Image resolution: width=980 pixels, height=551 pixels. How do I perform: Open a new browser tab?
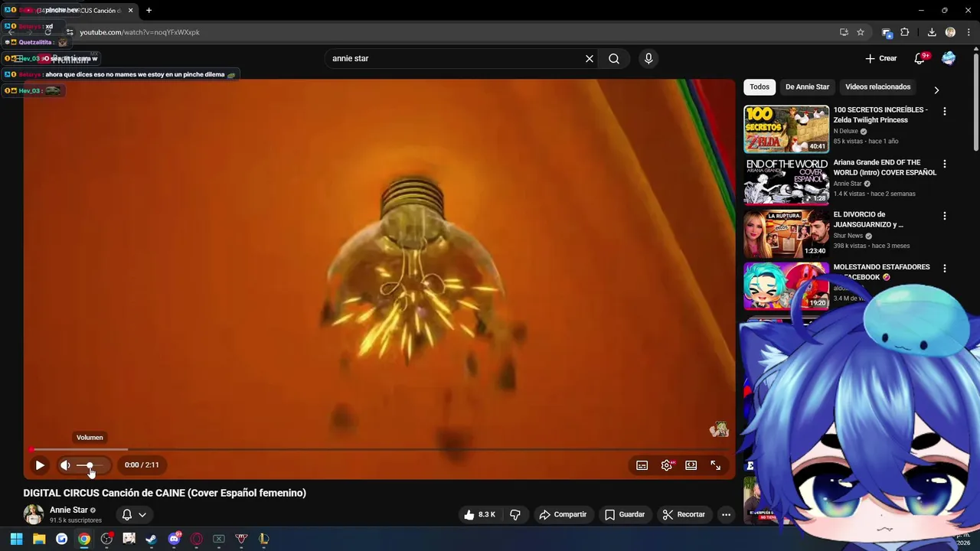click(149, 10)
